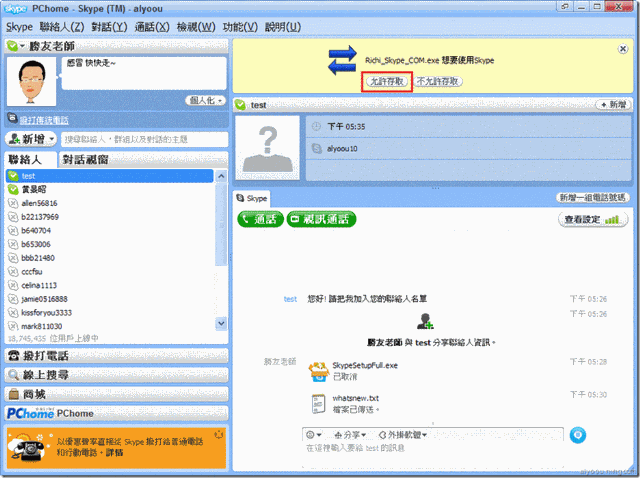The image size is (640, 478).
Task: Open the 通話(X) menu
Action: click(152, 27)
